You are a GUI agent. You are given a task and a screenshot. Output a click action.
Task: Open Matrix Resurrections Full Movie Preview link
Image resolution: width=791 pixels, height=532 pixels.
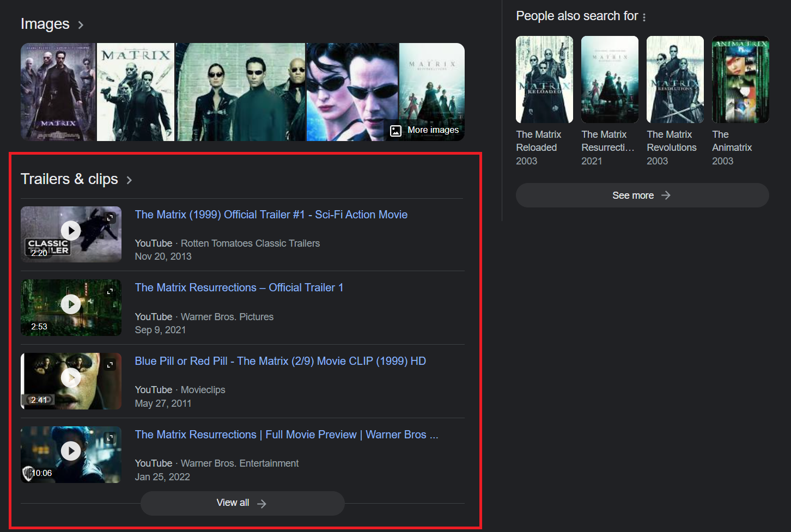pyautogui.click(x=287, y=435)
